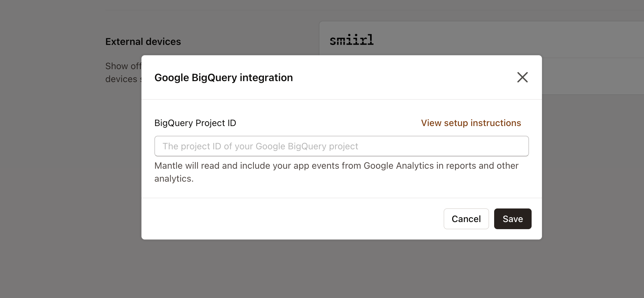The width and height of the screenshot is (644, 298).
Task: Cancel the BigQuery integration changes
Action: [466, 219]
